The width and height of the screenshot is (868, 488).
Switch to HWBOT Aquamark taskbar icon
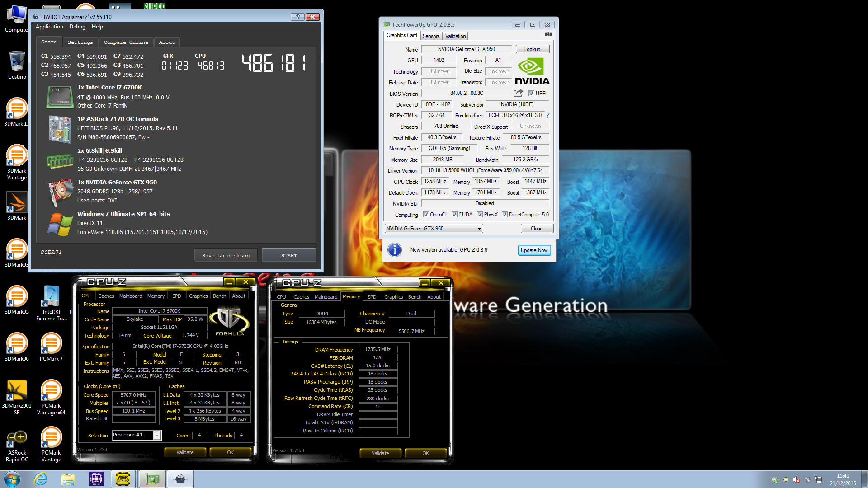coord(180,479)
